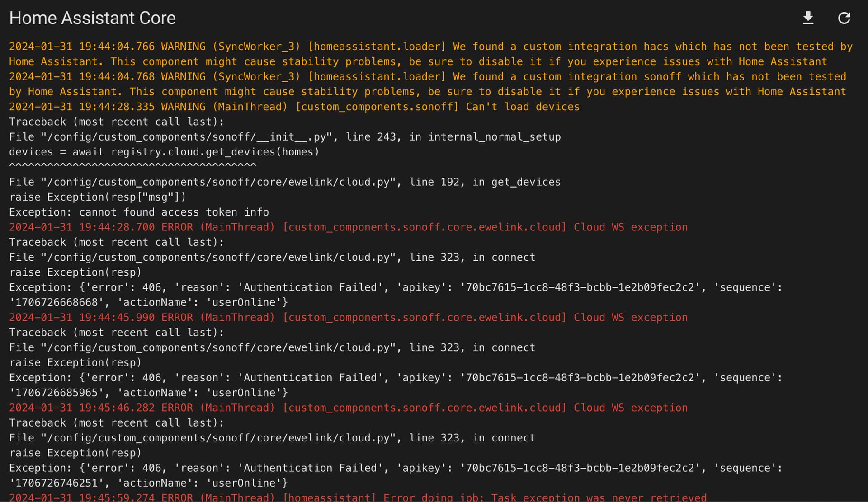The image size is (868, 502).
Task: Select the sequence value '1706726746251' line
Action: [148, 483]
